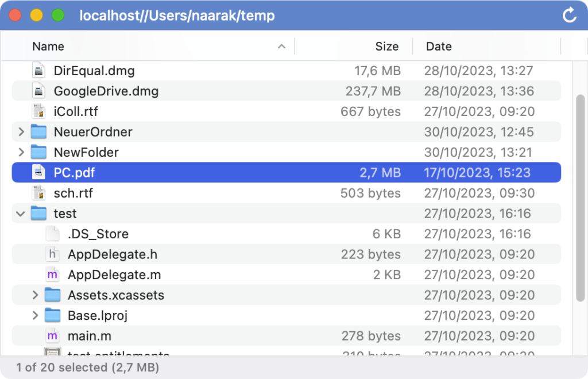Click the blank file icon of .DS_Store
Screen dimensions: 588x379
[52, 234]
